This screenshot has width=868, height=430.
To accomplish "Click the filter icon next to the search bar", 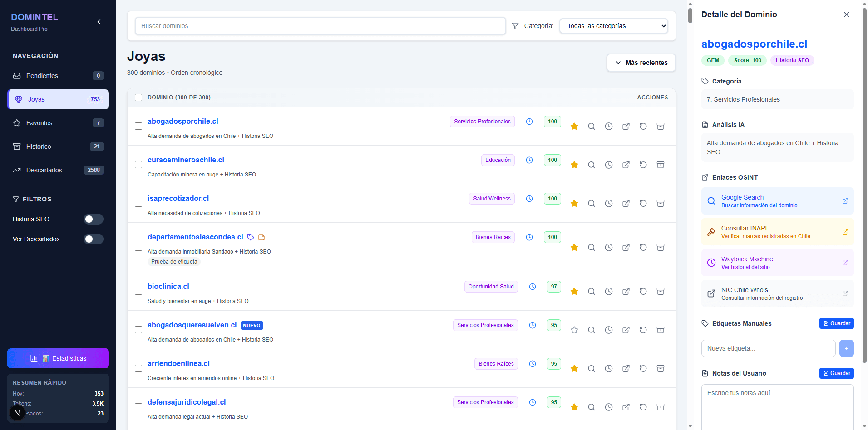I will 515,26.
